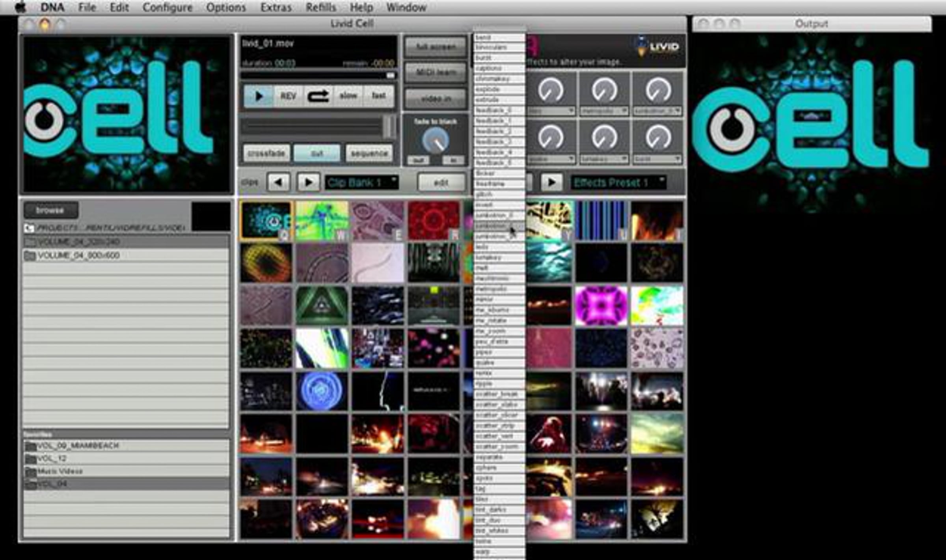Click the next clip bank arrow
Viewport: 946px width, 560px height.
(x=308, y=182)
